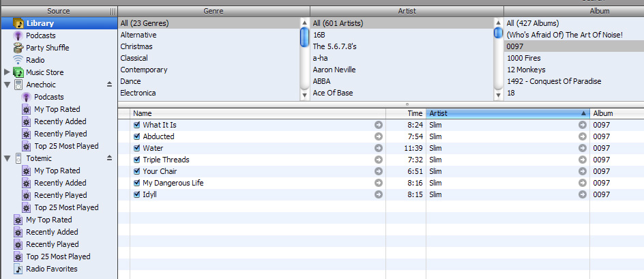Open the library-level Top 25 Most Played
This screenshot has height=279, width=644.
[x=58, y=256]
